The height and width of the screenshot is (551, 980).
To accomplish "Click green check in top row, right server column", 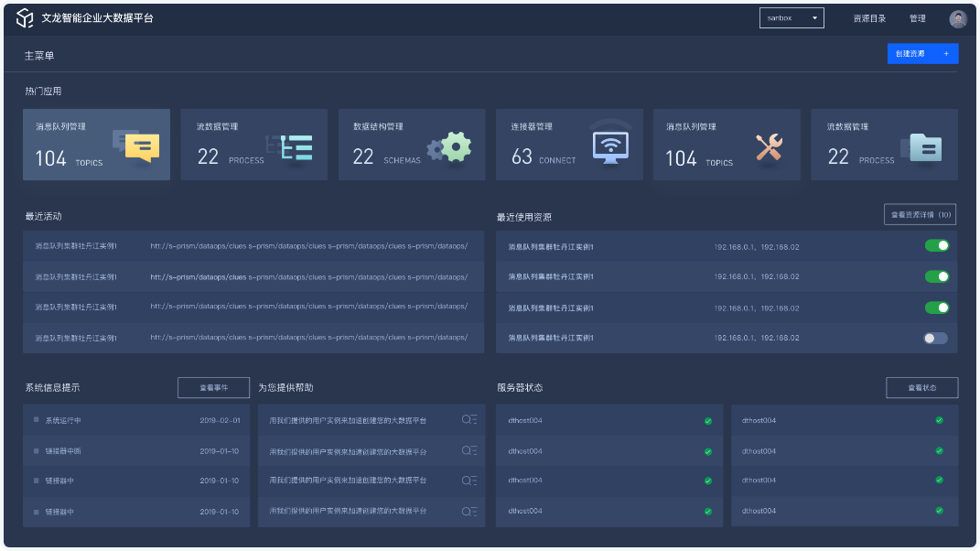I will pyautogui.click(x=940, y=420).
